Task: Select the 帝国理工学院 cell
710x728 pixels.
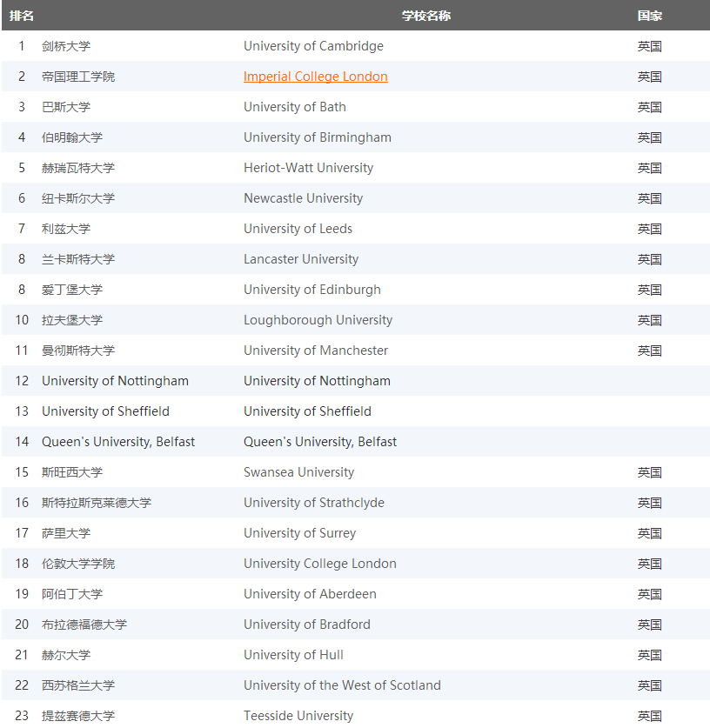Action: point(78,77)
